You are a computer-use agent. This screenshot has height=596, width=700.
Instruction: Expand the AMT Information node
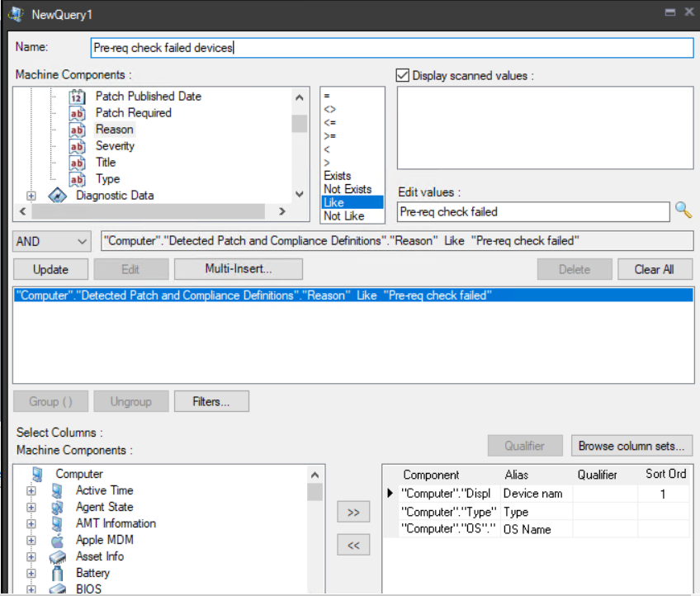pyautogui.click(x=31, y=523)
